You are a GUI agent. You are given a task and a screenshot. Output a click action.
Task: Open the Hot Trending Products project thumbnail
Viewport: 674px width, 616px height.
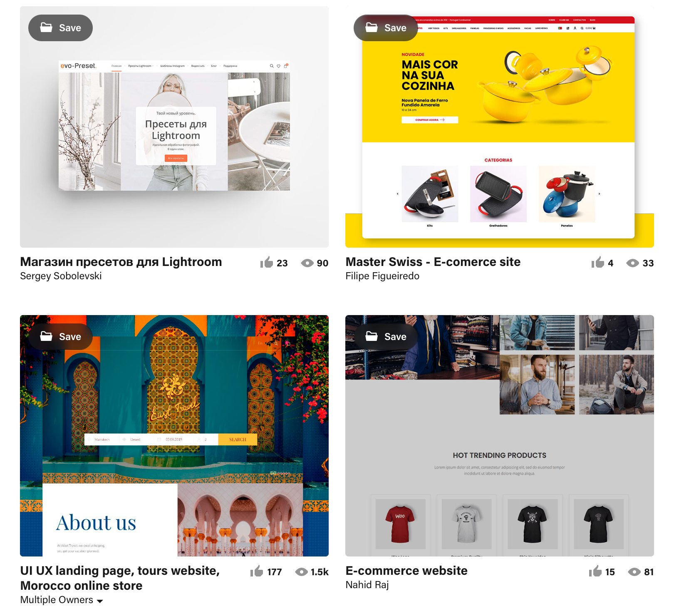(x=500, y=436)
